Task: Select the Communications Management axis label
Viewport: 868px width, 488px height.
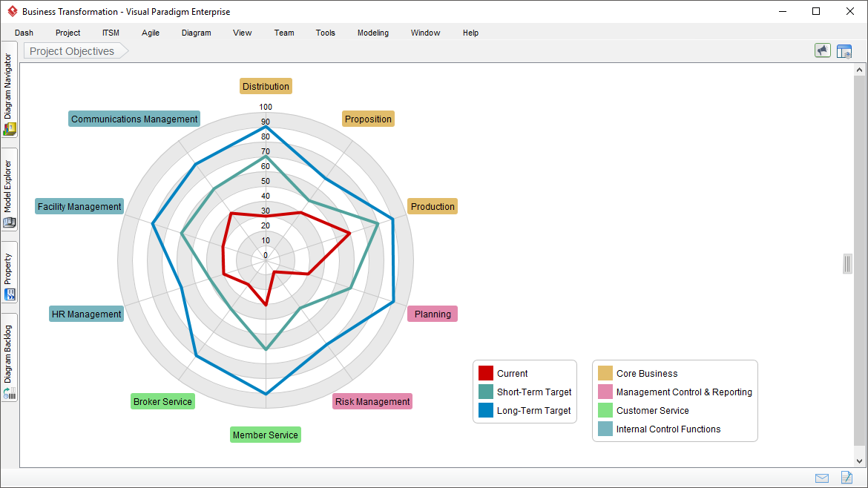Action: click(134, 119)
